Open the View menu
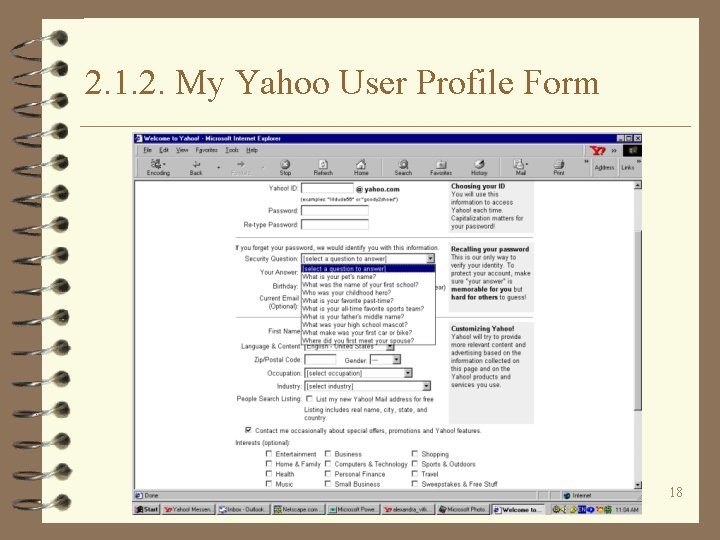 click(x=182, y=150)
